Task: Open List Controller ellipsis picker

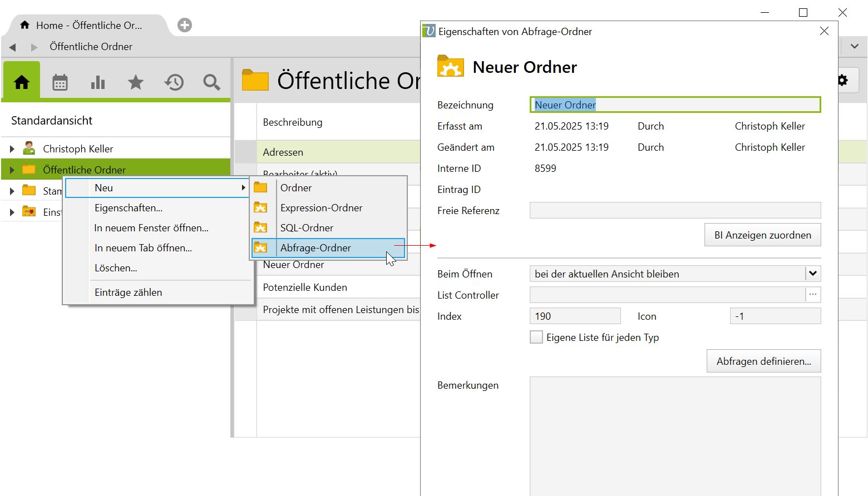Action: tap(813, 295)
